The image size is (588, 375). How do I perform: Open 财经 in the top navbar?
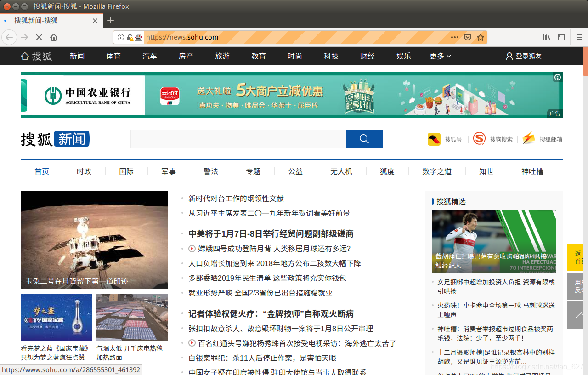tap(367, 56)
